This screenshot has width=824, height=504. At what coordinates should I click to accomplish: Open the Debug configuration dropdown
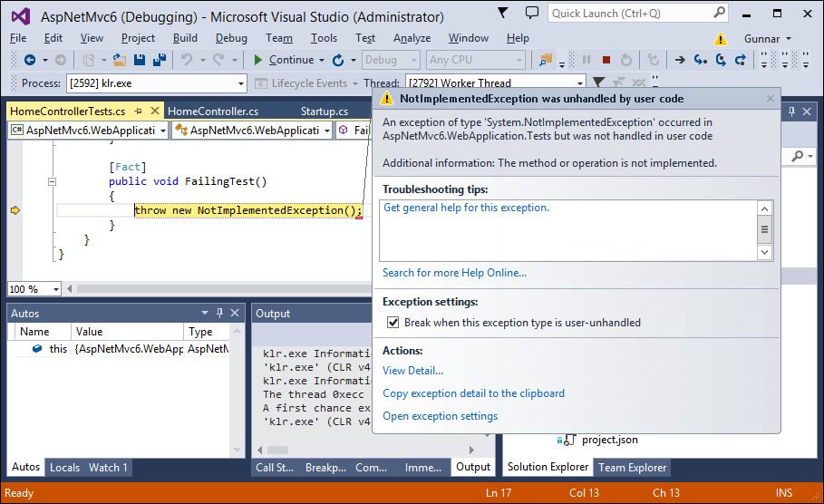click(x=414, y=60)
